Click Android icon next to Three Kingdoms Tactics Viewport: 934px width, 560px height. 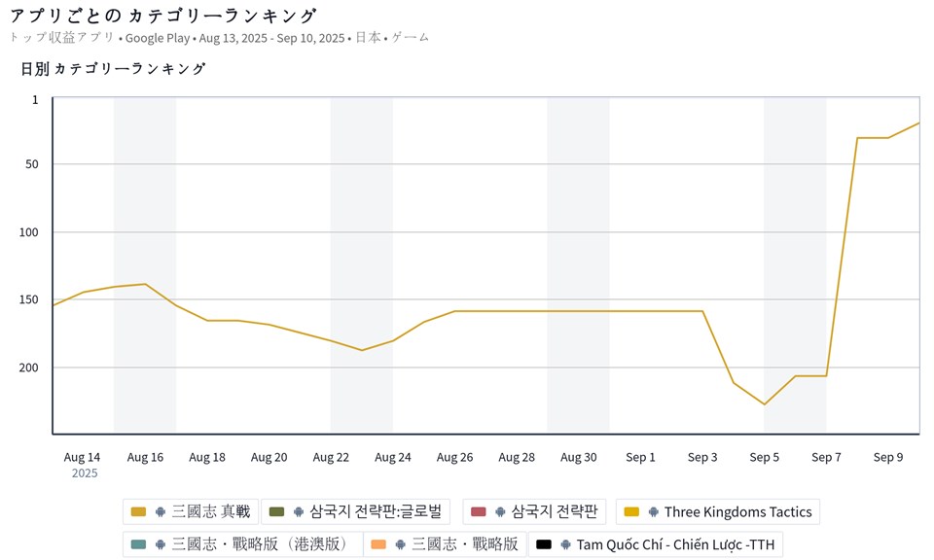click(x=654, y=512)
